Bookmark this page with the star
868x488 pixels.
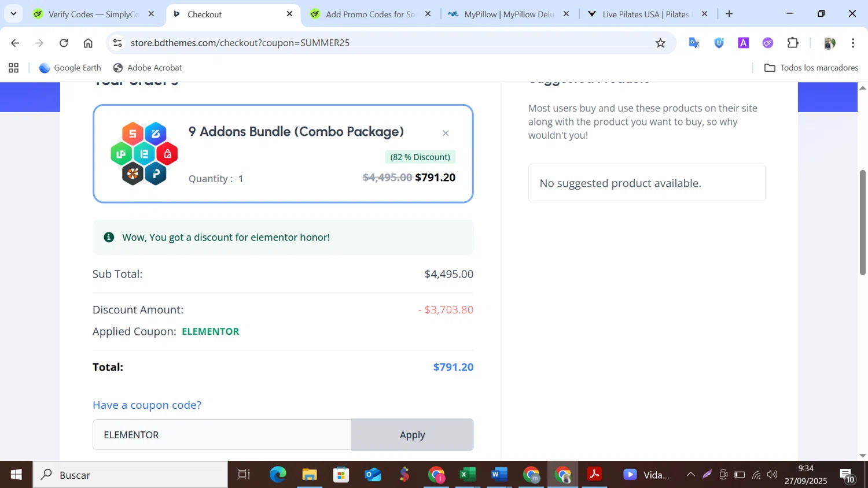pyautogui.click(x=660, y=43)
